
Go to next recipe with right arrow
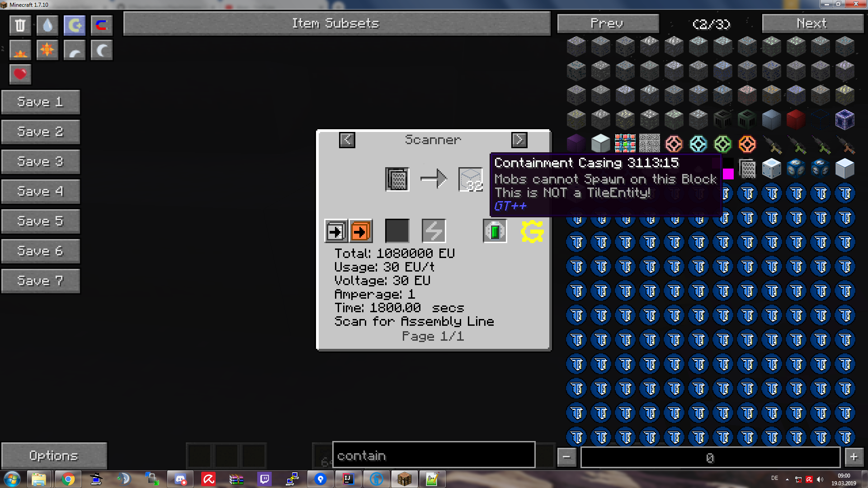pyautogui.click(x=519, y=140)
